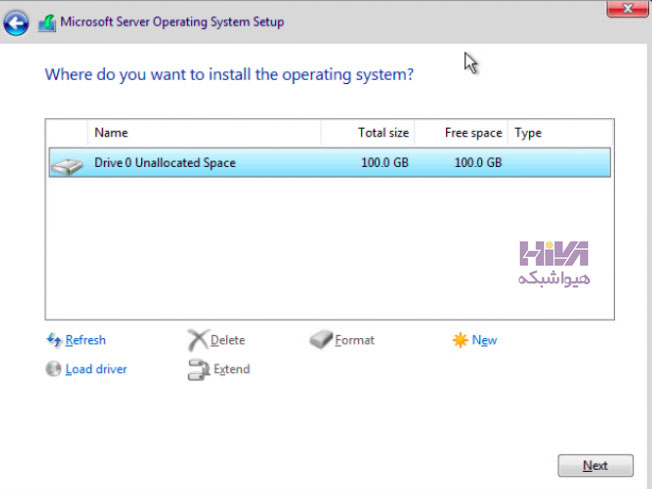Click the Format link text
652x489 pixels.
(x=354, y=340)
